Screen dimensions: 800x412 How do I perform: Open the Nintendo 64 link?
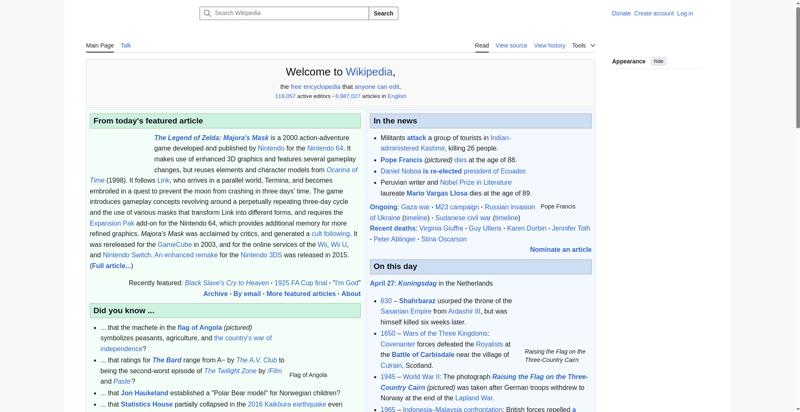(325, 148)
